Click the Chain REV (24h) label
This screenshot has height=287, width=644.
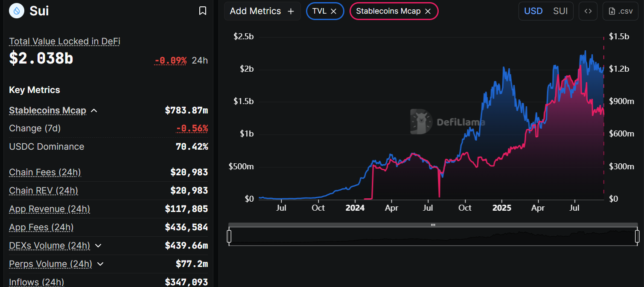point(44,191)
